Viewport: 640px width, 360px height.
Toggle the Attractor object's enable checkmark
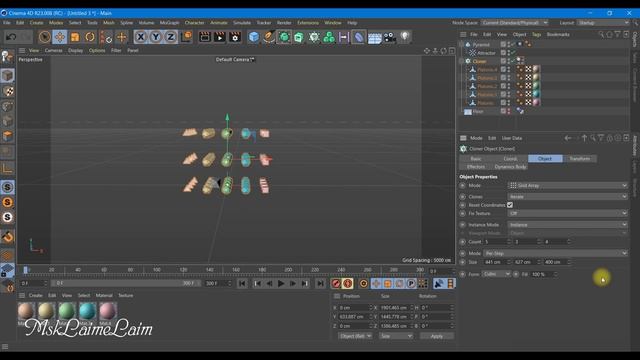click(513, 53)
